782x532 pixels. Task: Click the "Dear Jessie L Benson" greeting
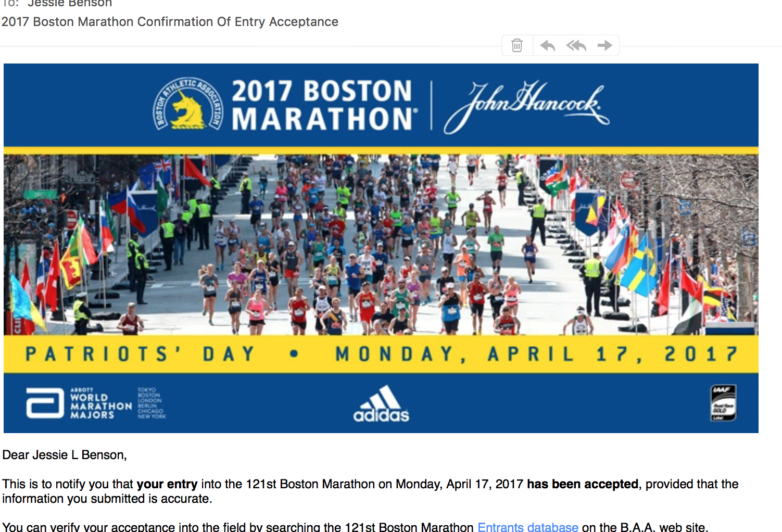point(65,455)
